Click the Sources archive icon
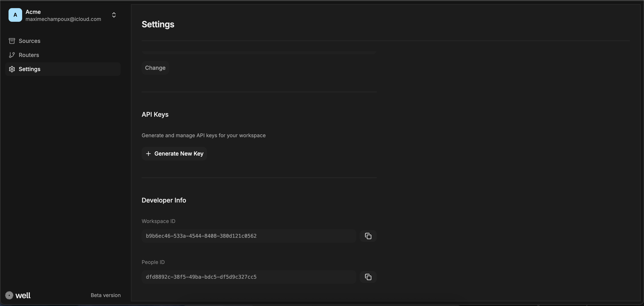The height and width of the screenshot is (306, 644). click(12, 41)
